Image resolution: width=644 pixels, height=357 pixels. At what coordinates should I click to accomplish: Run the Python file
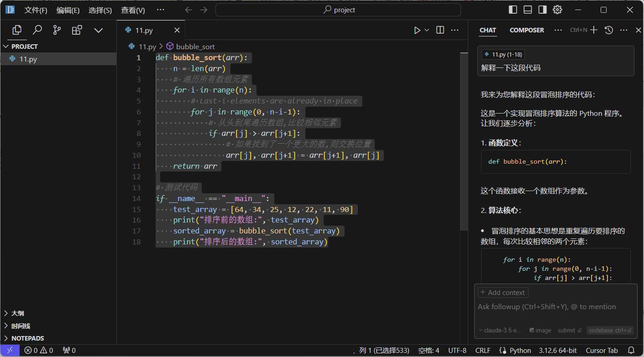[x=417, y=30]
